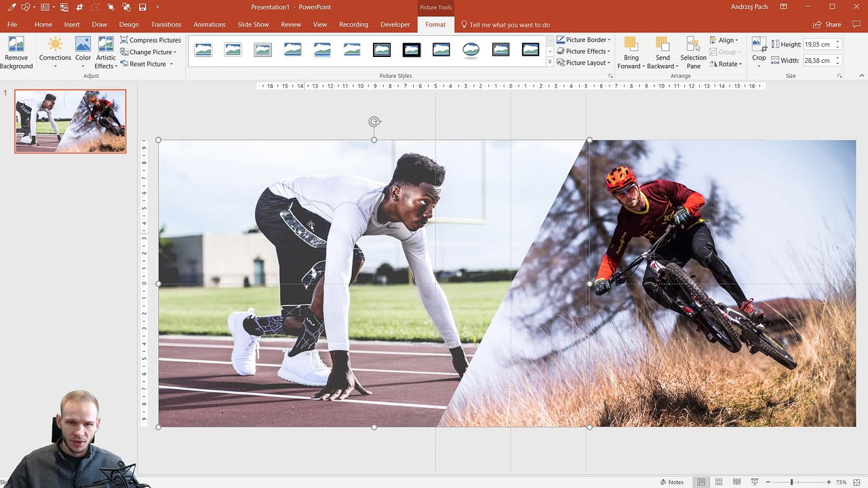This screenshot has width=868, height=488.
Task: Switch to Reading view
Action: [x=736, y=482]
